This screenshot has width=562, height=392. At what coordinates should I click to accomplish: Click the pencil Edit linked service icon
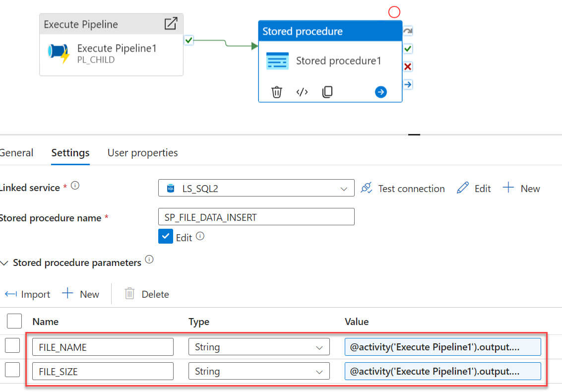tap(462, 188)
